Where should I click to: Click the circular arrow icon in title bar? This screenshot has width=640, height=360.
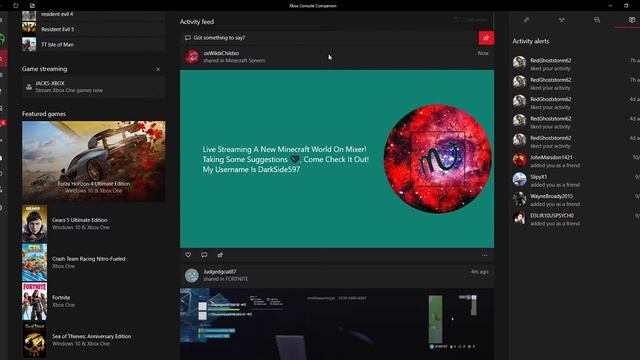pos(16,6)
